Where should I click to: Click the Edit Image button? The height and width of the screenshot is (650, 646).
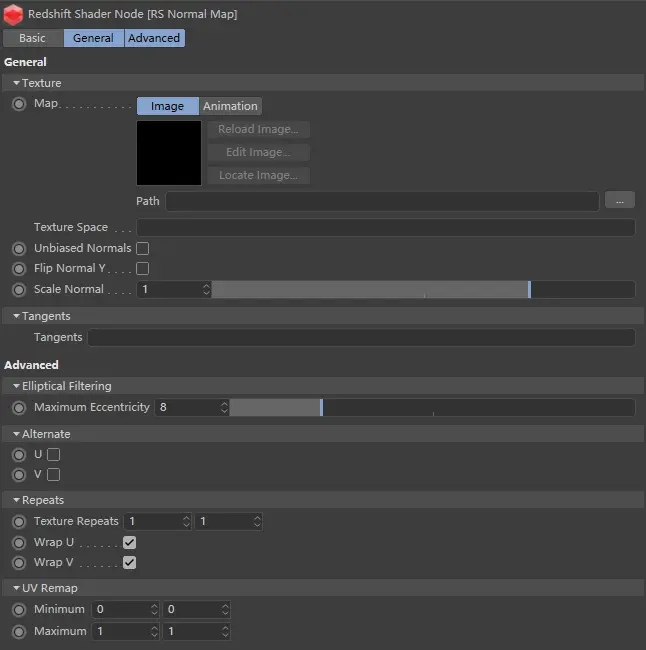[x=258, y=152]
